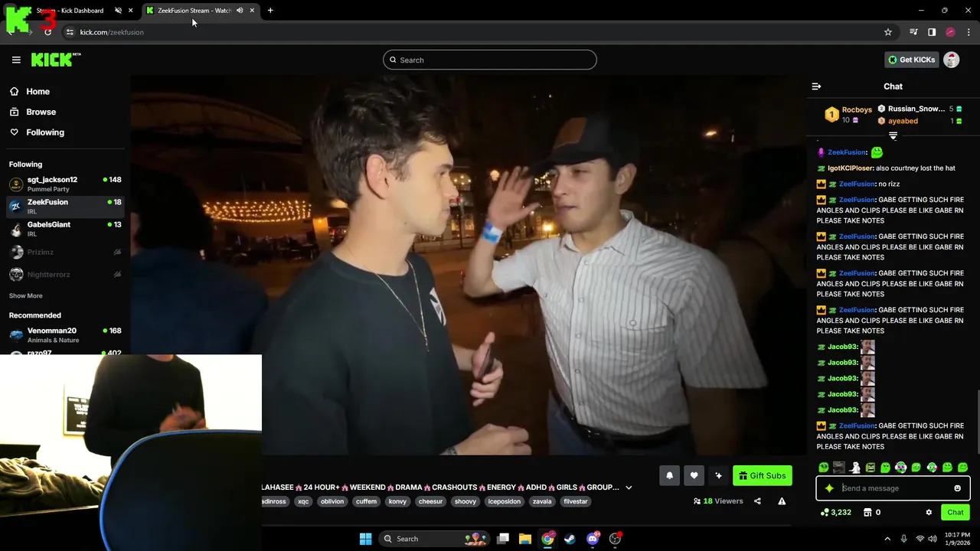Click the oblivion tag below stream
The height and width of the screenshot is (551, 980).
(x=332, y=501)
